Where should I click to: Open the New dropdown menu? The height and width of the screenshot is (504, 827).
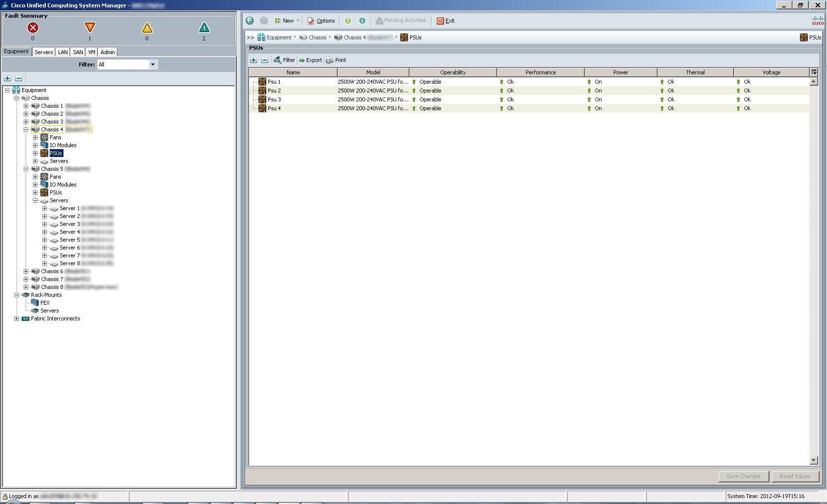pyautogui.click(x=287, y=21)
